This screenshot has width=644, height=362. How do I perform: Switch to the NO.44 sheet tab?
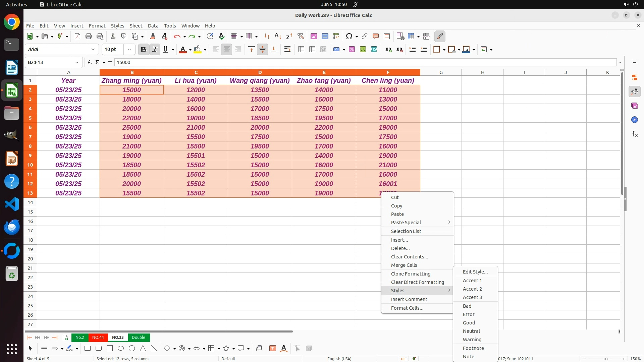pos(98,338)
